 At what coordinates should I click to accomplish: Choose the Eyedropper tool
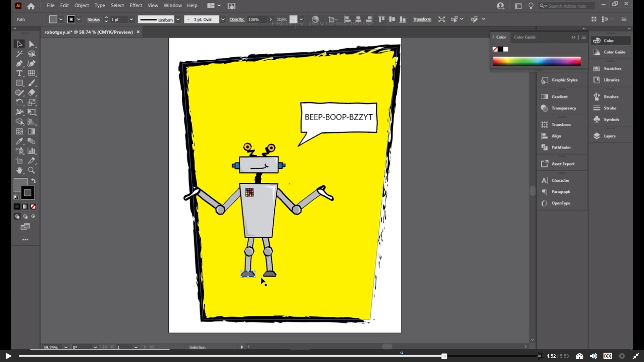tap(19, 141)
